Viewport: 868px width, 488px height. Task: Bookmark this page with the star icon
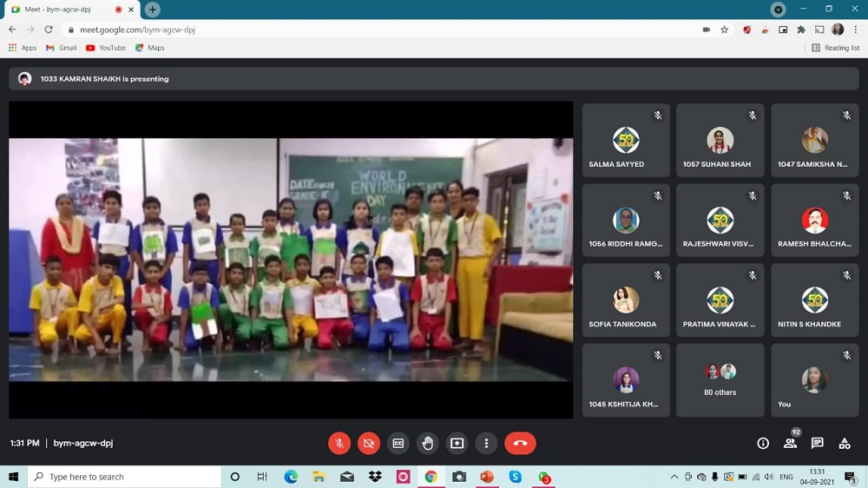724,30
